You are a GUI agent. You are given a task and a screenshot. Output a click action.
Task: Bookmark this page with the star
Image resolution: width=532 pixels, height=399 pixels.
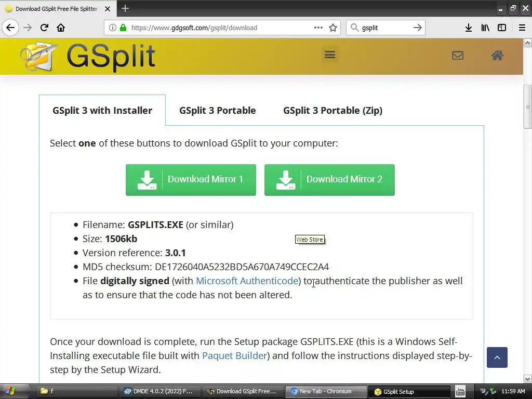(333, 28)
